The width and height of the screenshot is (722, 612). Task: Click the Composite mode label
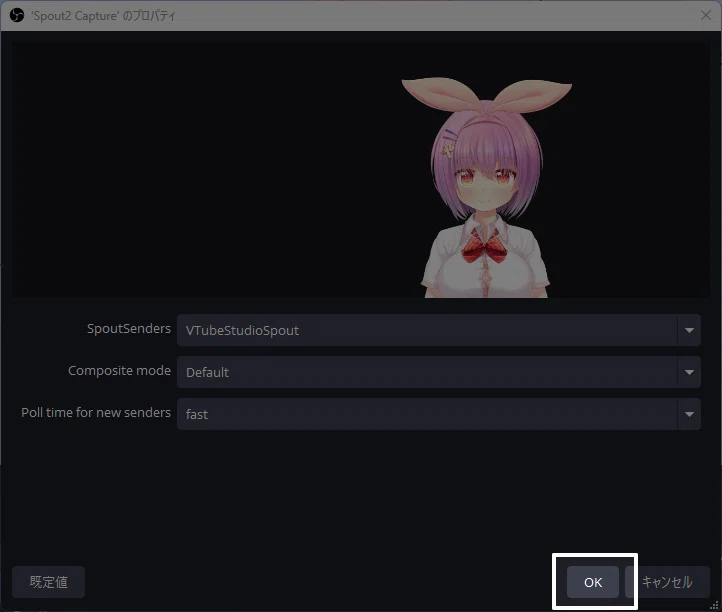119,370
